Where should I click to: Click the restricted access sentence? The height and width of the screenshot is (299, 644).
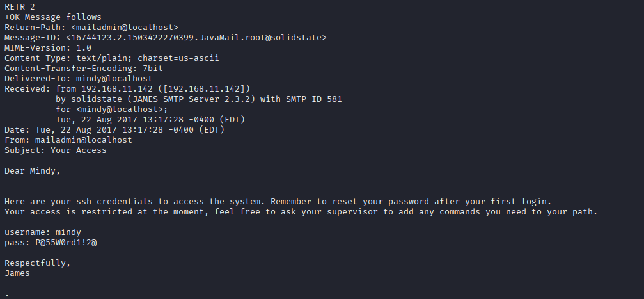click(x=301, y=212)
